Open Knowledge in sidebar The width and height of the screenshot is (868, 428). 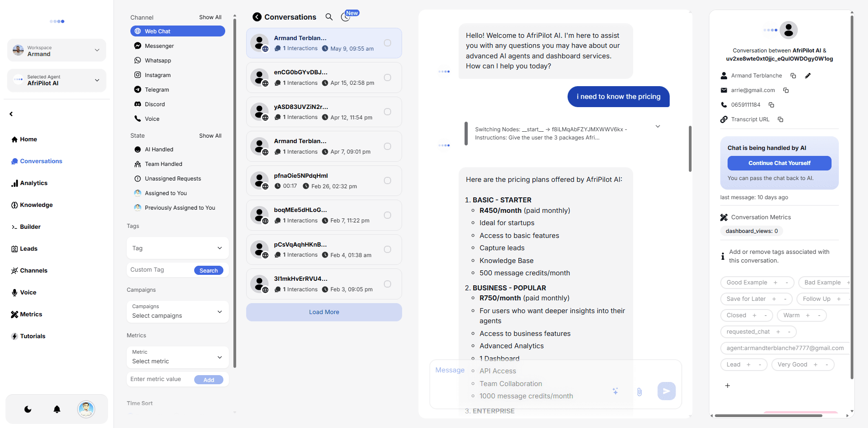click(x=32, y=205)
